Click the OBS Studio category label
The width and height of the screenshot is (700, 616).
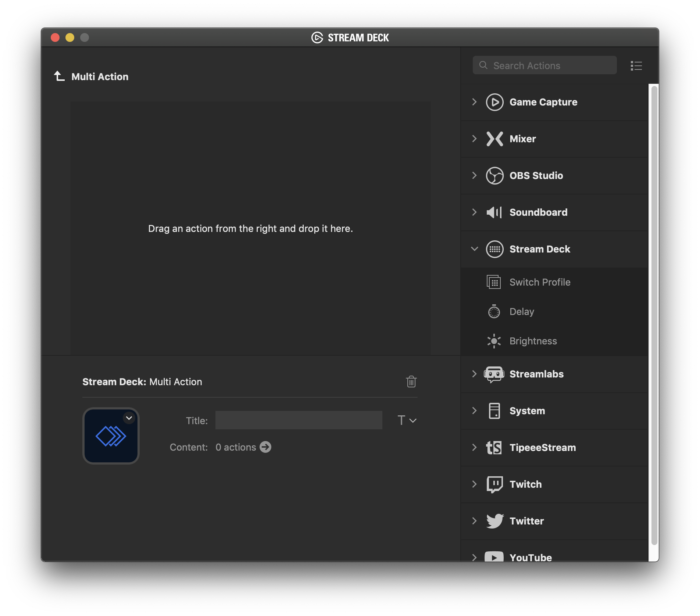536,176
